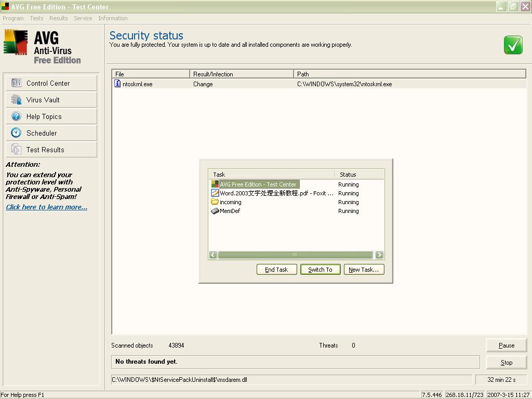Click the Scheduler clock icon
This screenshot has width=532, height=399.
tap(16, 132)
